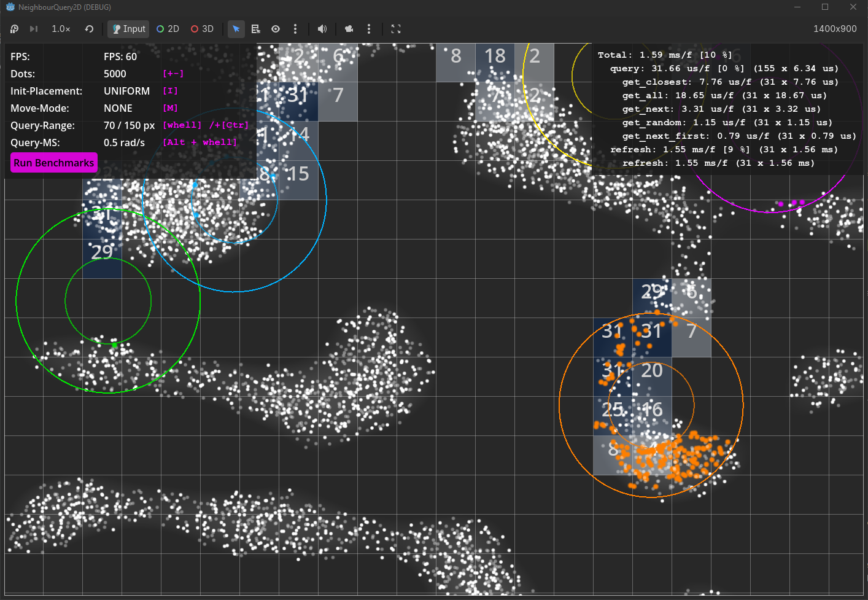Click the 1400x900 resolution label
Viewport: 868px width, 600px height.
pos(834,29)
